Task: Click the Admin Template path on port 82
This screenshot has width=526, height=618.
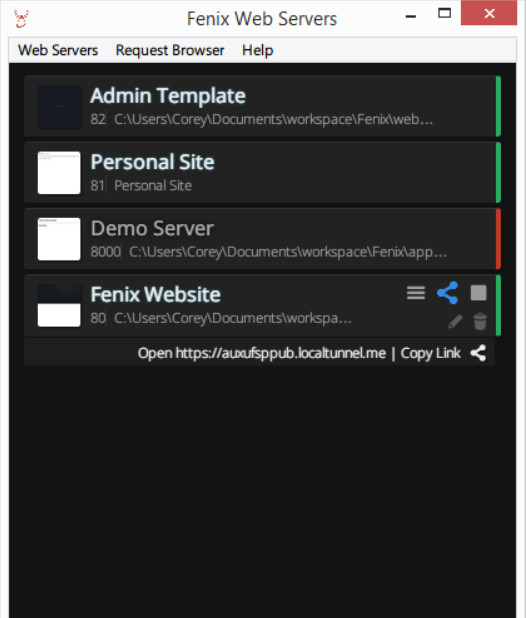Action: click(274, 119)
